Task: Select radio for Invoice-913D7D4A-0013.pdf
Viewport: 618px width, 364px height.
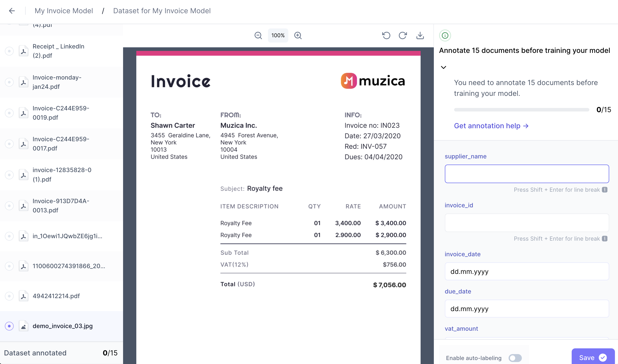Action: pos(9,206)
